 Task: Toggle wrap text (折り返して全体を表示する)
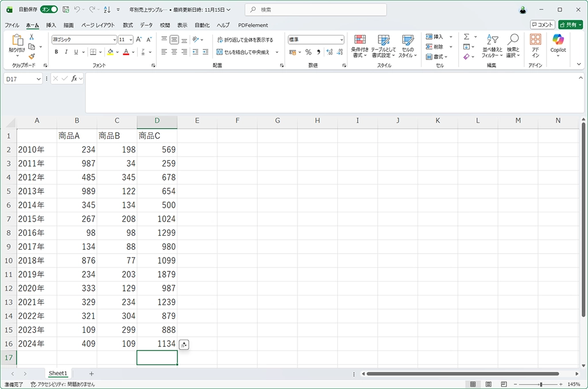point(245,40)
